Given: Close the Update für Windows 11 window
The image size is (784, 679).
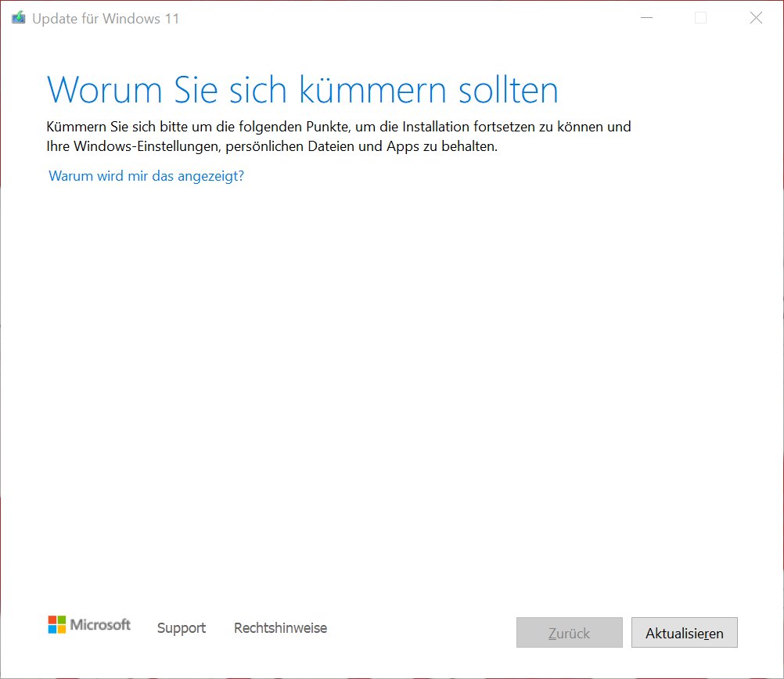Looking at the screenshot, I should [x=756, y=18].
